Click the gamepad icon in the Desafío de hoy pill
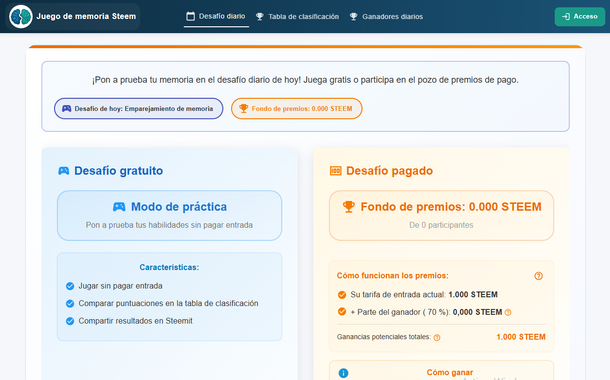This screenshot has width=610, height=380. click(67, 109)
